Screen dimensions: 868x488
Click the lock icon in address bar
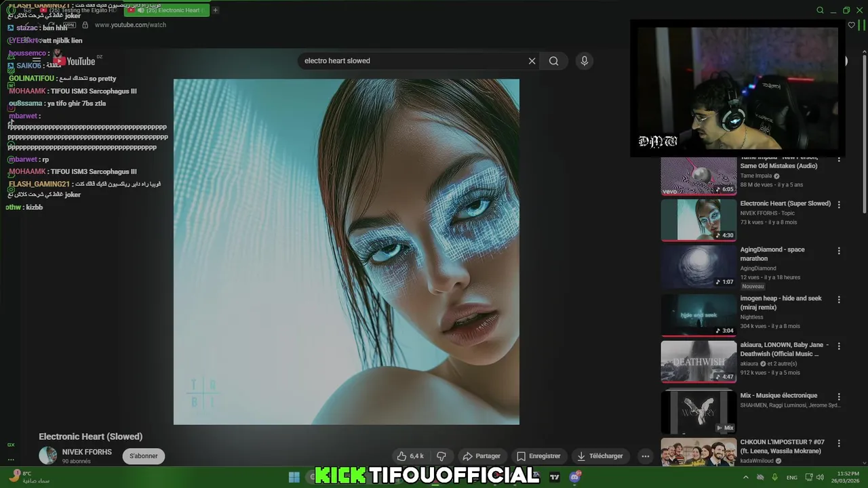pos(85,25)
